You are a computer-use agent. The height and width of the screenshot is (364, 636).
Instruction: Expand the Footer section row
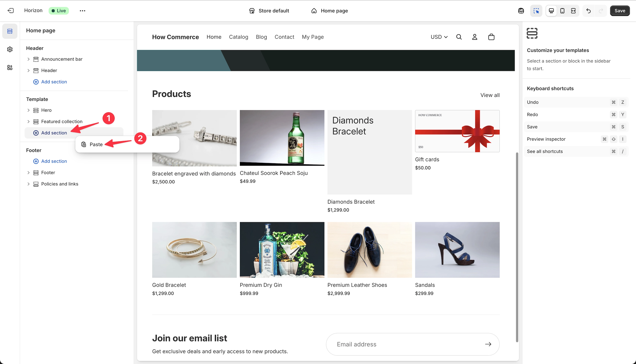click(28, 173)
